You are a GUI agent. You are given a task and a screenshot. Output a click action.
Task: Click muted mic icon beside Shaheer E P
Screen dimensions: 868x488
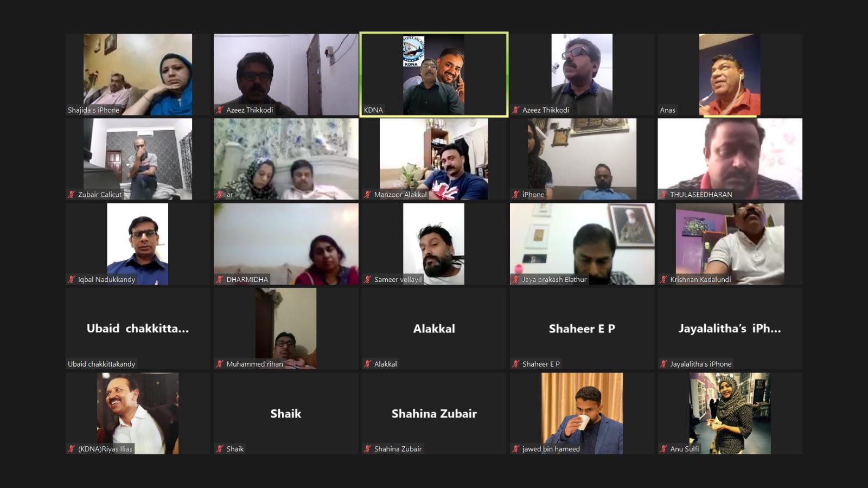pyautogui.click(x=515, y=364)
